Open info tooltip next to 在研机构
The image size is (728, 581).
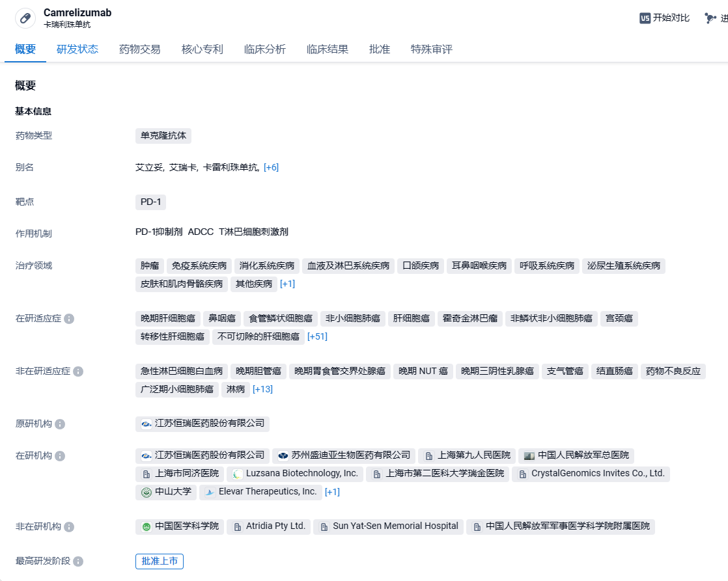(60, 456)
